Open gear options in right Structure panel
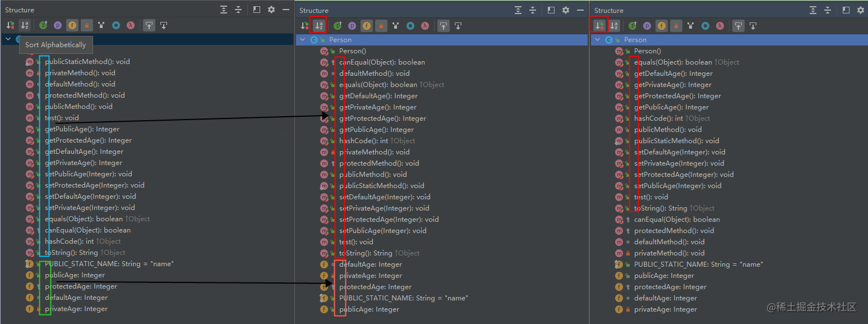The width and height of the screenshot is (868, 324). tap(861, 10)
